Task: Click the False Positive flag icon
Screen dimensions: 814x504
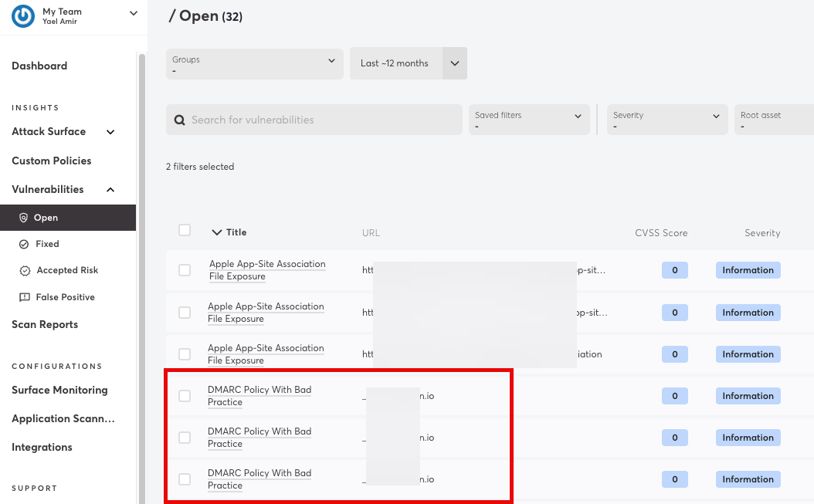Action: click(24, 297)
